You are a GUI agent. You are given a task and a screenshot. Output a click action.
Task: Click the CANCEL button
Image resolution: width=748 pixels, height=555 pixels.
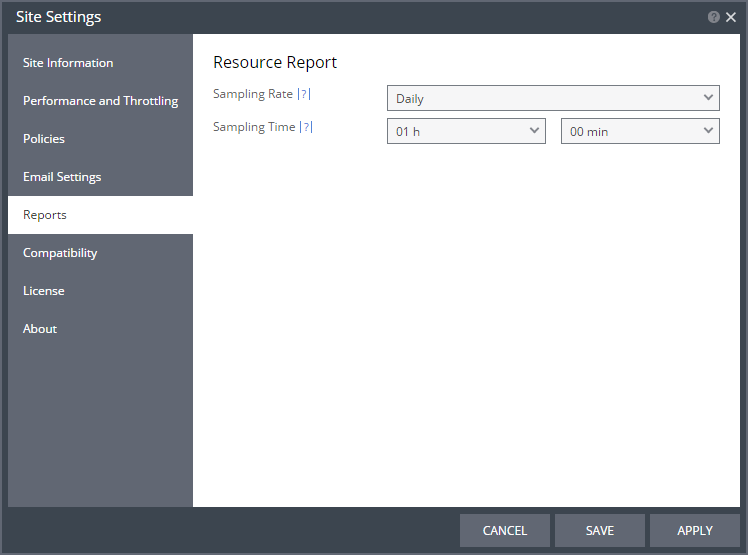(x=505, y=530)
